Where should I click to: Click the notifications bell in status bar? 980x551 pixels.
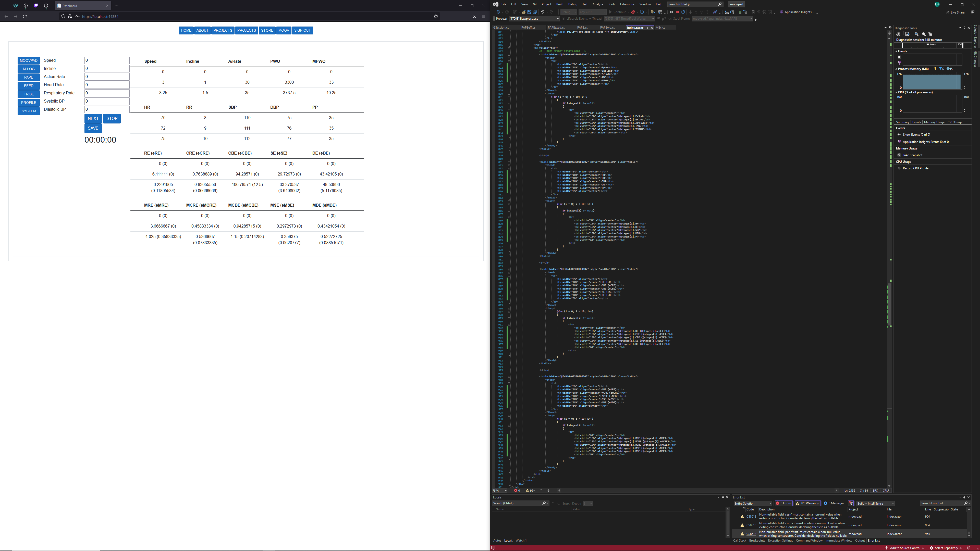click(x=969, y=548)
